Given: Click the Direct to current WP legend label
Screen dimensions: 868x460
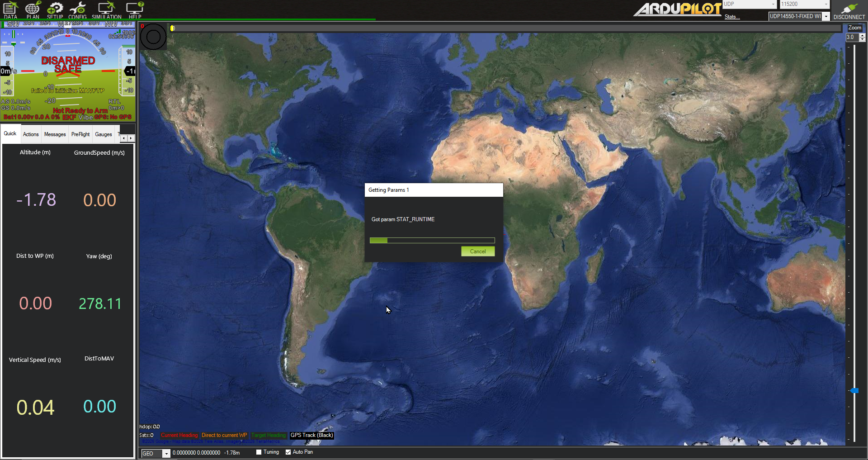Looking at the screenshot, I should 224,435.
